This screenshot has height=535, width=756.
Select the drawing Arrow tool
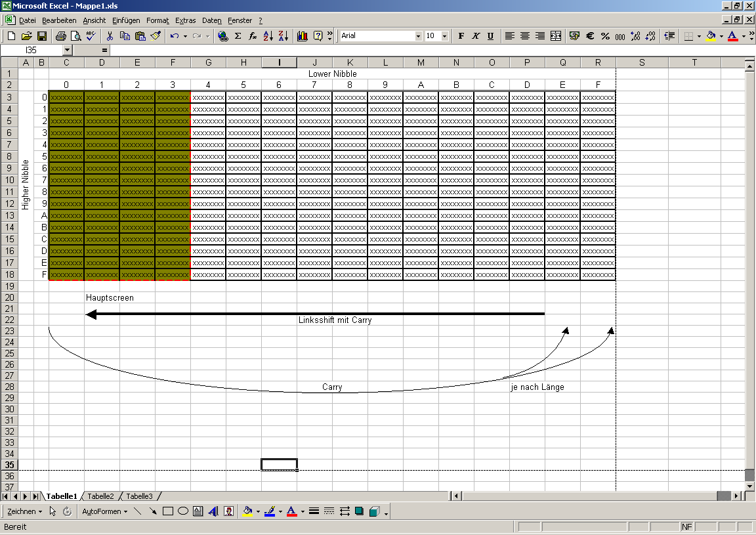[153, 511]
